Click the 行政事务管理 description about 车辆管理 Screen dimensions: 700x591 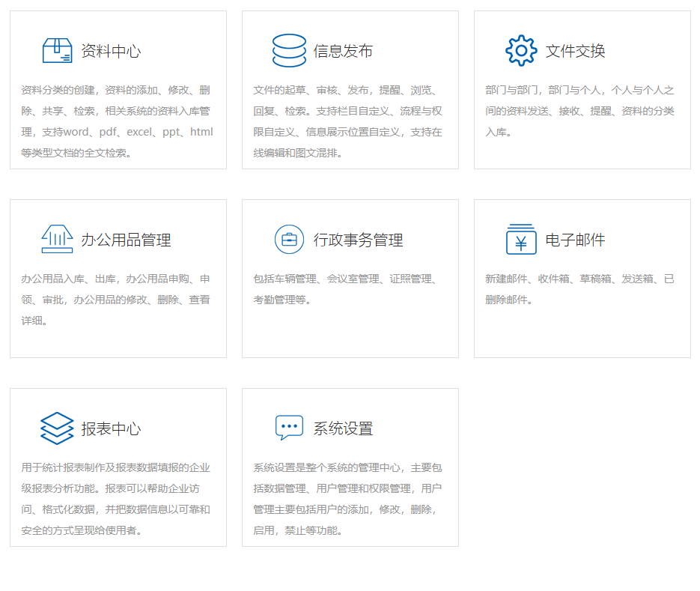click(x=344, y=289)
